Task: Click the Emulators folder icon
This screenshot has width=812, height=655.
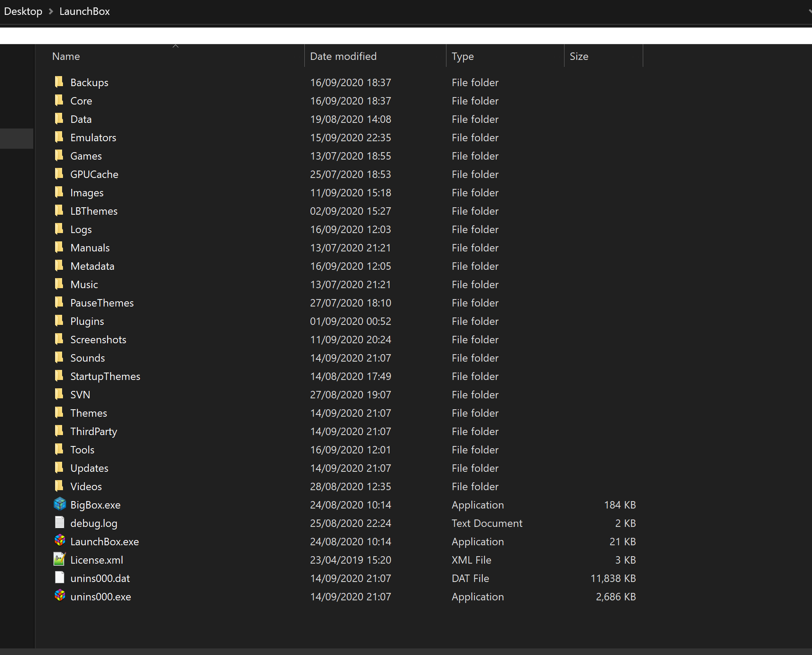Action: click(59, 137)
